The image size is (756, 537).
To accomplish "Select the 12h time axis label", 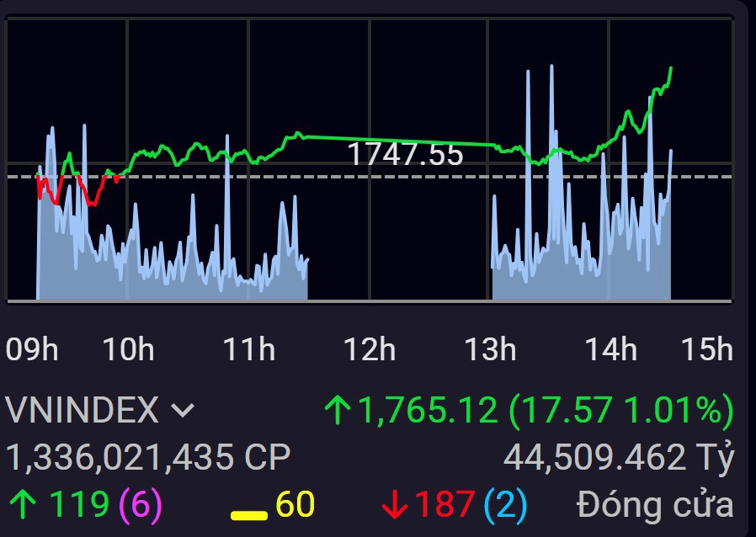I will [x=371, y=348].
